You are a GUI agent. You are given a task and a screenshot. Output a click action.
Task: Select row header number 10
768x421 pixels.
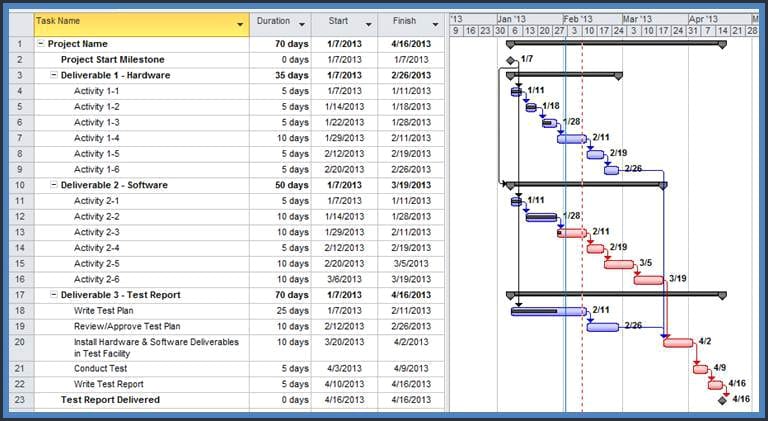(17, 185)
